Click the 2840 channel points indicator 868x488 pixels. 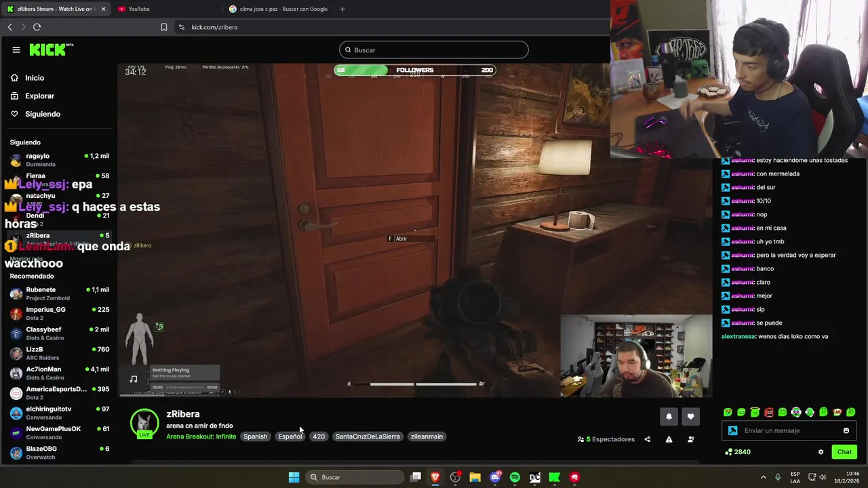tap(738, 452)
